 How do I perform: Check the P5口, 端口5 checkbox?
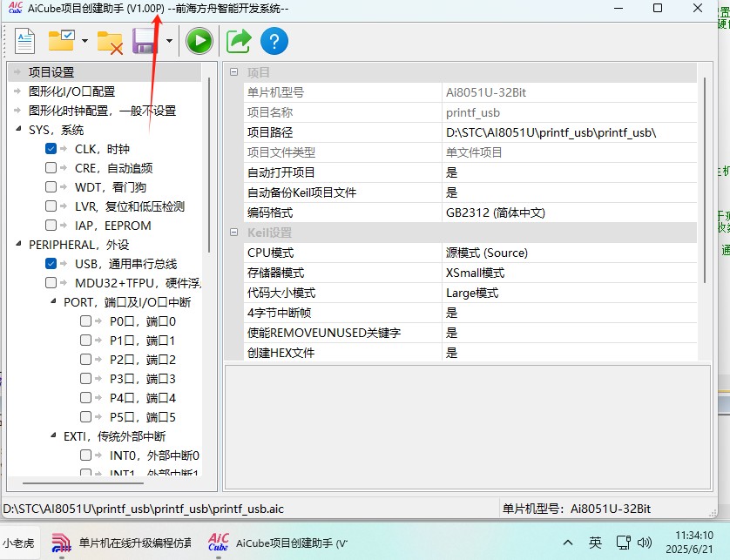85,416
